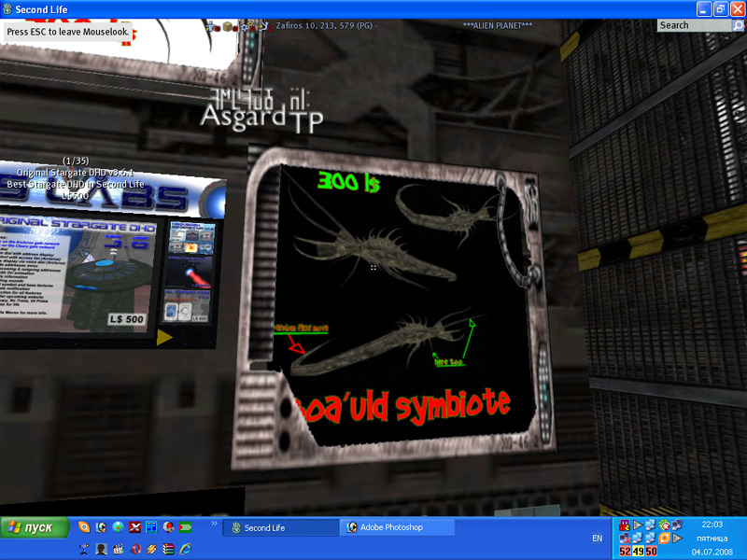Expand the Quick Launch overflow chevron
747x560 pixels.
pos(214,525)
